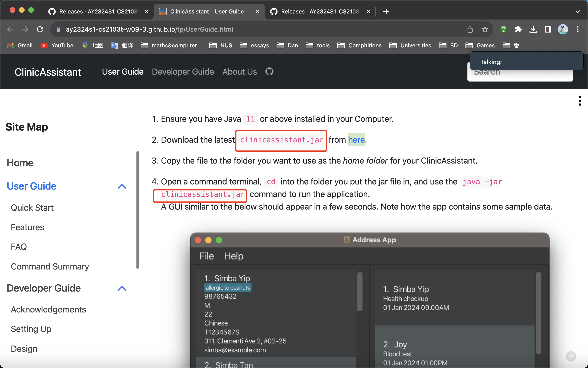Click the 'here' download link
This screenshot has width=588, height=368.
point(356,140)
